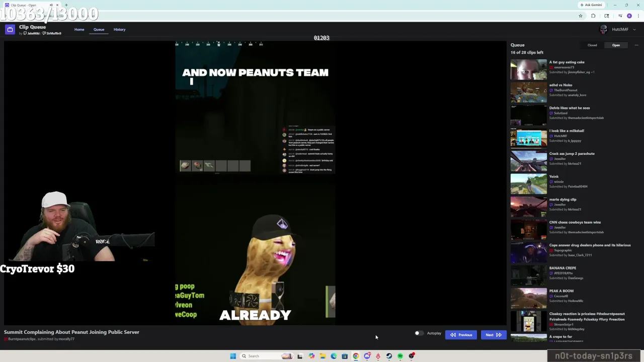Open 'Cops answer drug dealers phone' clip
644x362 pixels.
[x=590, y=245]
